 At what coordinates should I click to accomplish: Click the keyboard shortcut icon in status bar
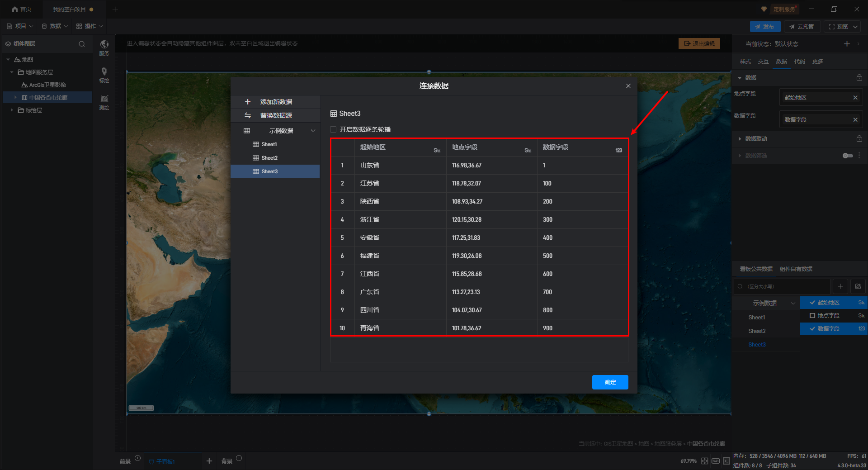(x=716, y=461)
